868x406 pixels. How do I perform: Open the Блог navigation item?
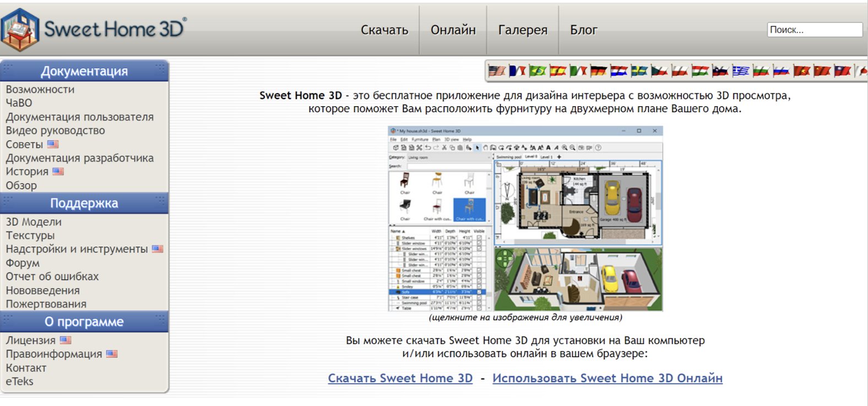tap(583, 30)
